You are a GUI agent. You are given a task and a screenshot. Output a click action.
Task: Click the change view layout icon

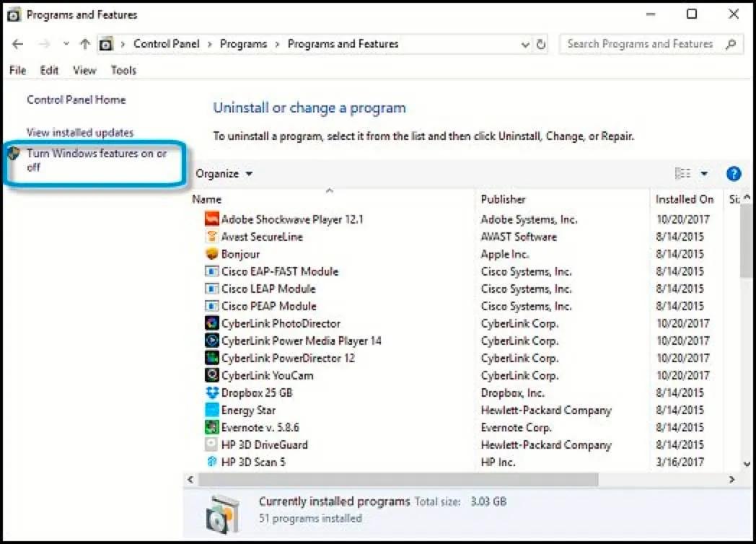coord(682,173)
